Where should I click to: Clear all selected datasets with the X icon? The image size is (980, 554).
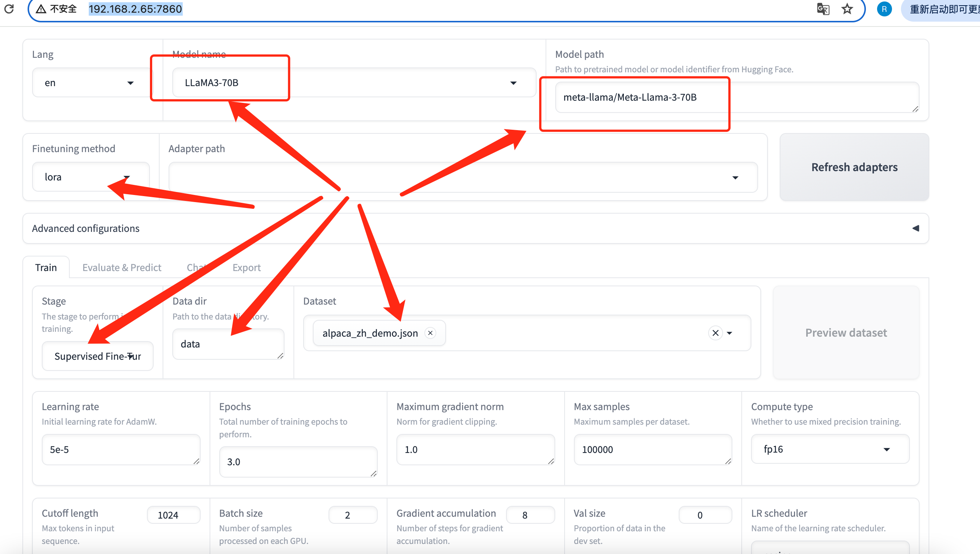[x=715, y=333]
